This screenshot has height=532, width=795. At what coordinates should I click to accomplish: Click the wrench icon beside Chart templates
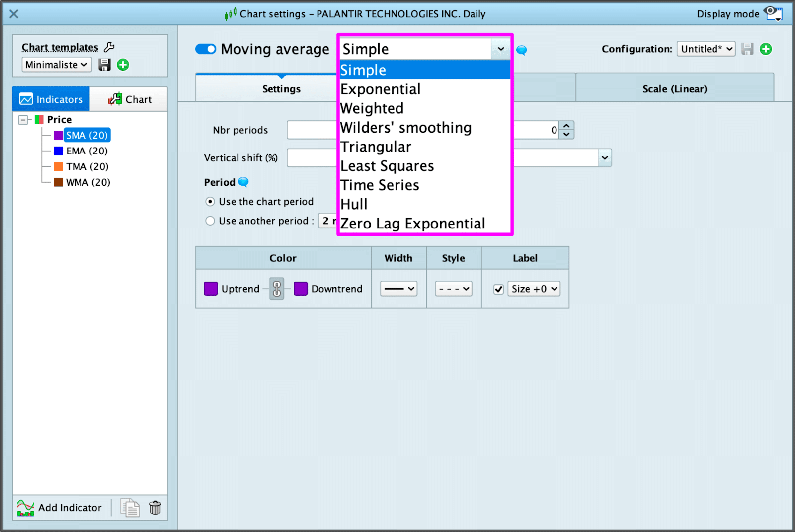(x=109, y=47)
